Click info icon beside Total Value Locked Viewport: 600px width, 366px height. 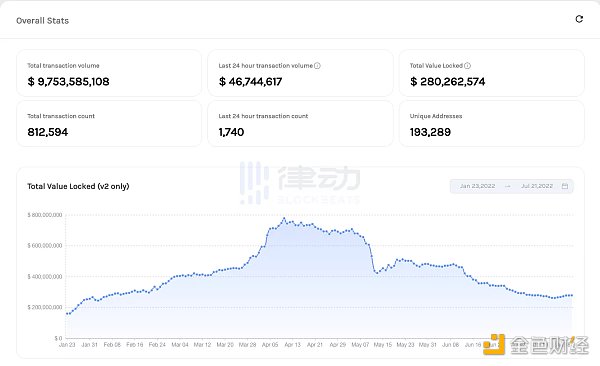(467, 66)
